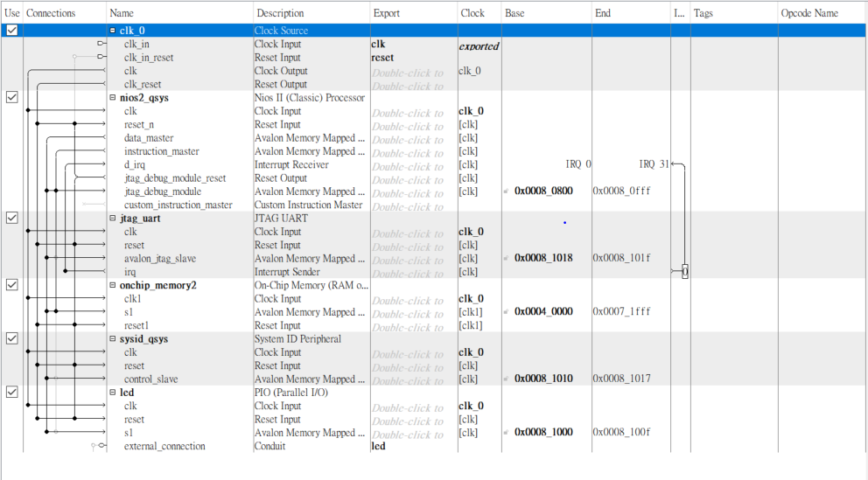Click the led export name cell
The image size is (868, 480).
tap(378, 446)
